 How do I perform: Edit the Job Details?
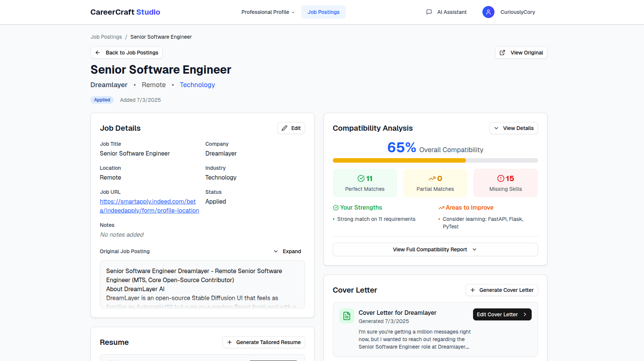click(291, 128)
